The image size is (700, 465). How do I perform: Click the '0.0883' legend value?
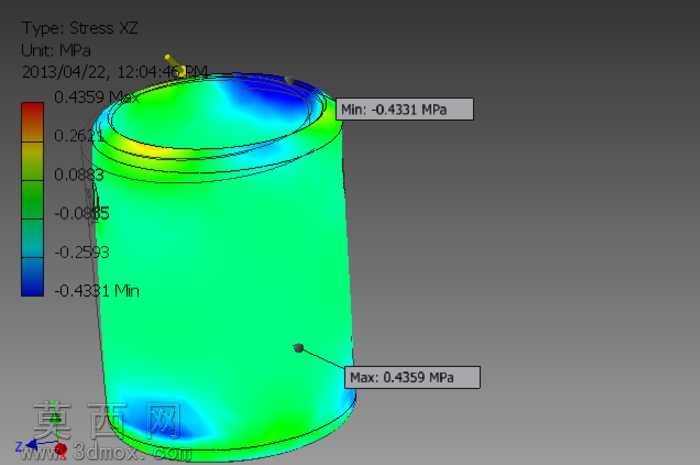tap(79, 174)
